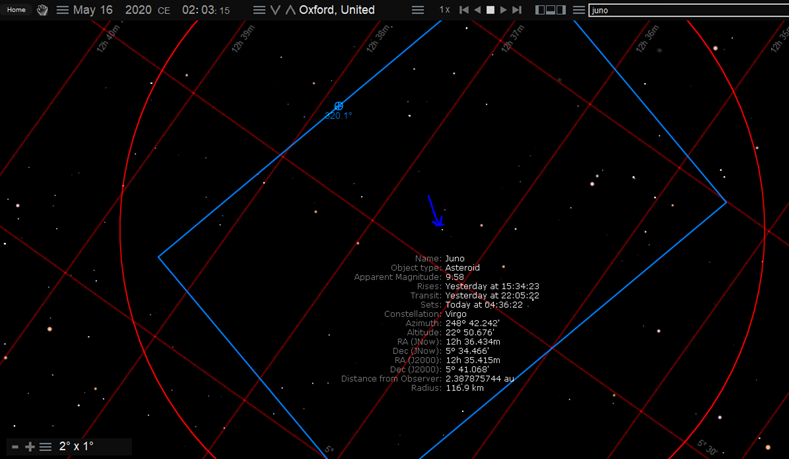Viewport: 789px width, 459px height.
Task: Click the Altitude 22° 50.676' value
Action: click(469, 333)
